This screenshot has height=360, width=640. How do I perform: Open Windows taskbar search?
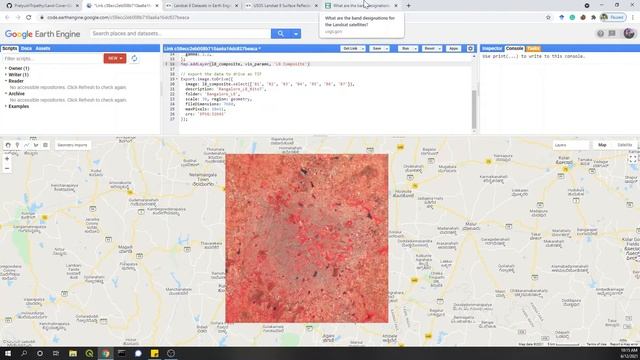point(24,353)
